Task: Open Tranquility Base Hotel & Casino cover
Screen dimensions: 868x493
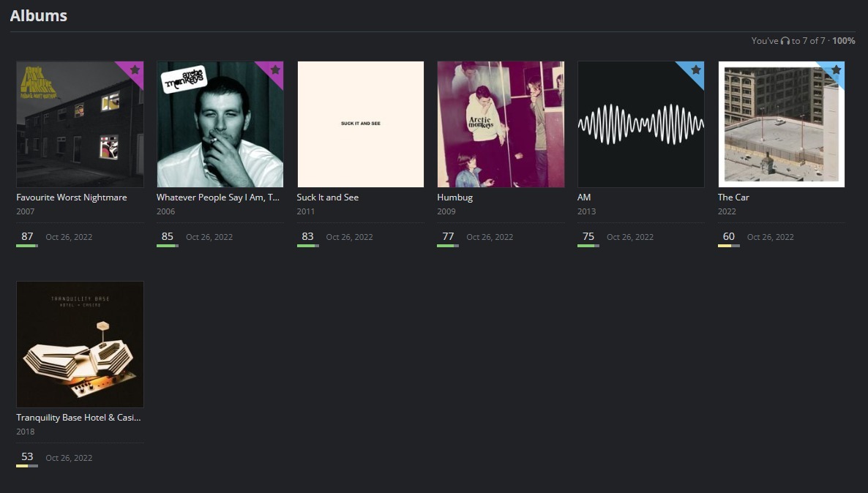Action: (x=80, y=345)
